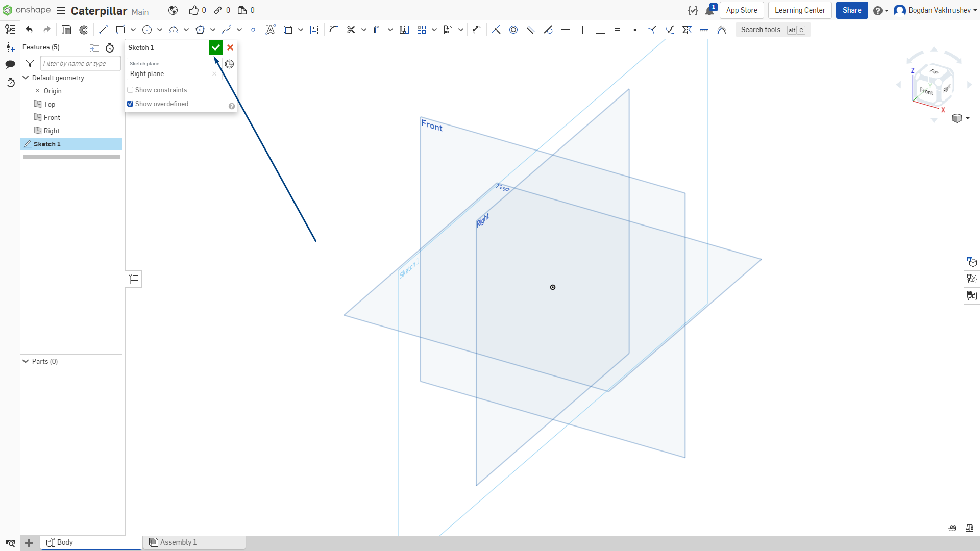Image resolution: width=980 pixels, height=551 pixels.
Task: Select the center point Circle tool
Action: click(147, 30)
